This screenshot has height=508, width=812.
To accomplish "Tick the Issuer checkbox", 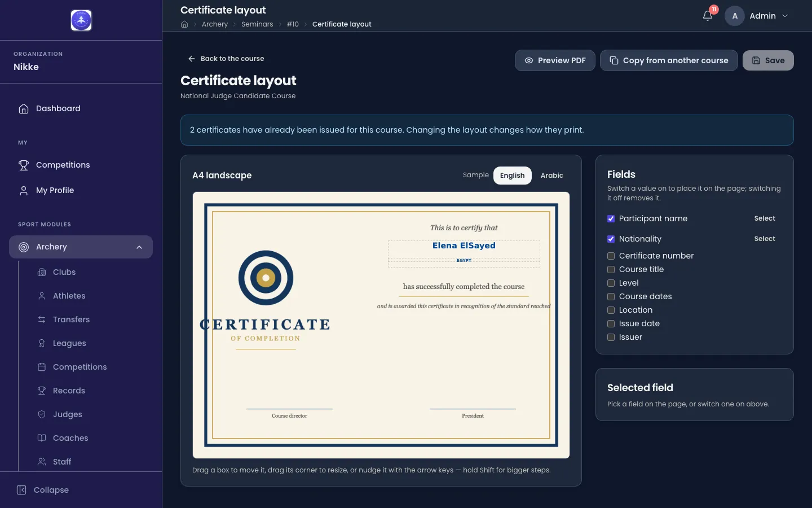I will point(611,337).
